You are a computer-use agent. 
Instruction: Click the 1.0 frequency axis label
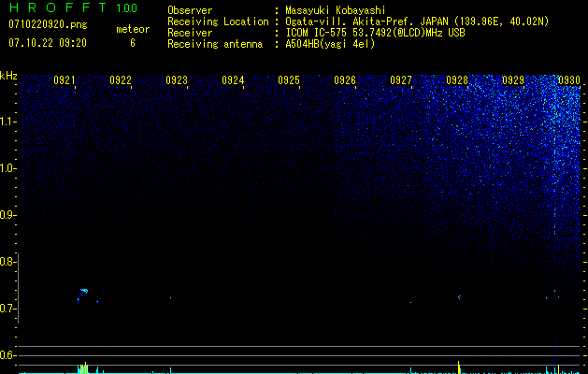point(7,168)
